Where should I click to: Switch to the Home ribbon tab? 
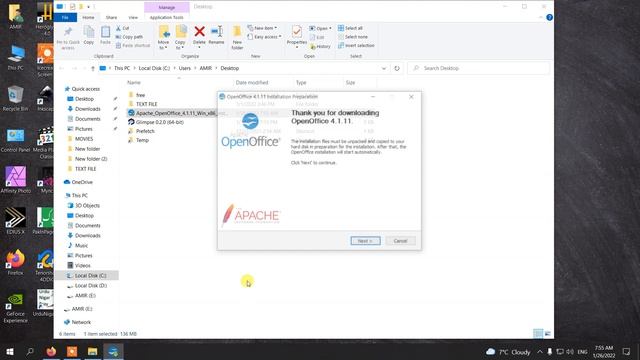click(x=88, y=18)
